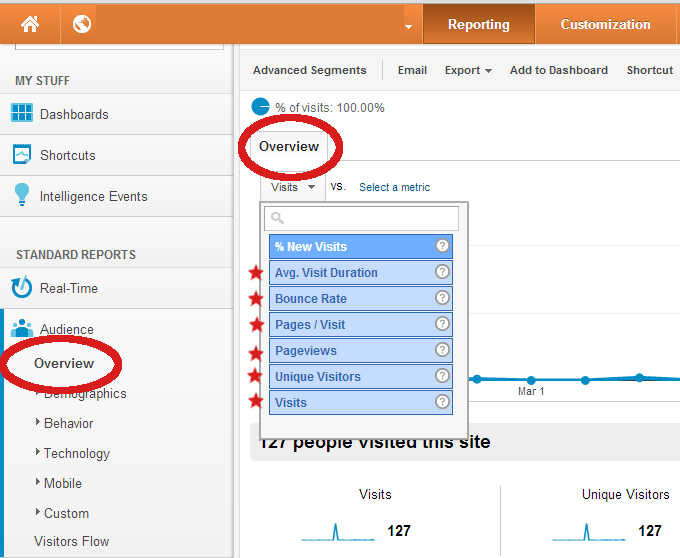Expand the Technology arrow

38,452
